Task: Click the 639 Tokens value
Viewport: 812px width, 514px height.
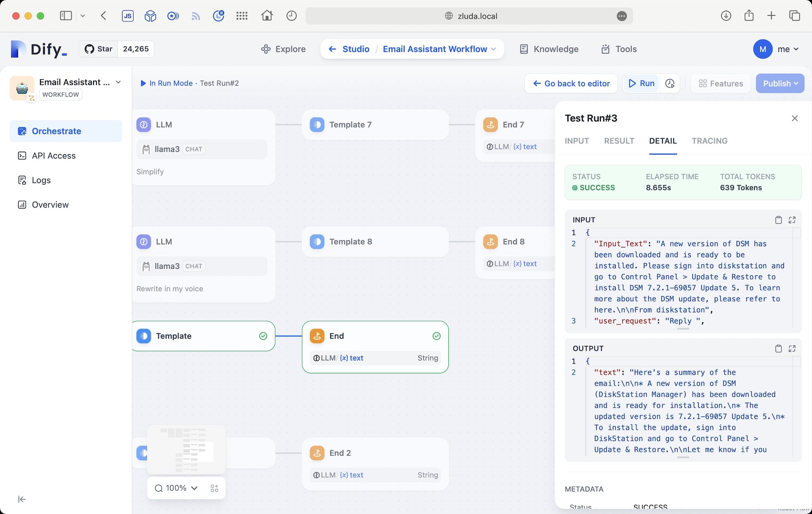Action: pos(741,188)
